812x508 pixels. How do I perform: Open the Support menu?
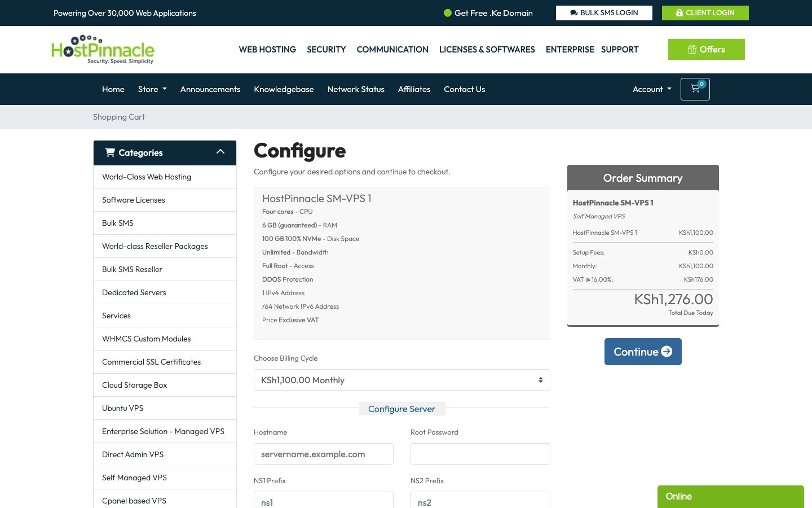[620, 50]
